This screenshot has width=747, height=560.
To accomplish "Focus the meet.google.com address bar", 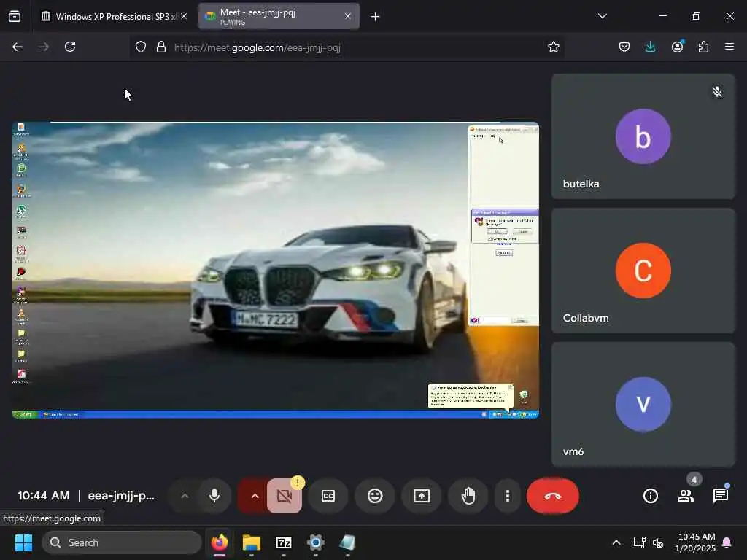I will (348, 47).
